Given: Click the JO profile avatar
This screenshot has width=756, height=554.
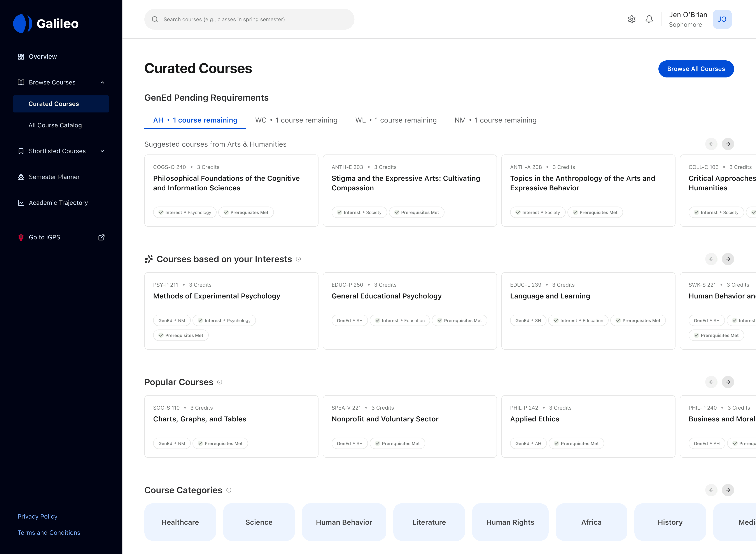Looking at the screenshot, I should (722, 19).
